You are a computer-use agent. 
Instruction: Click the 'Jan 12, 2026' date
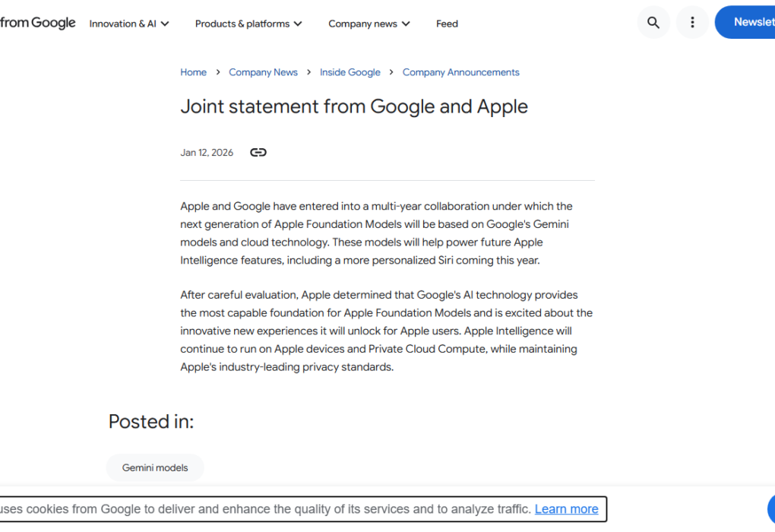(x=207, y=152)
